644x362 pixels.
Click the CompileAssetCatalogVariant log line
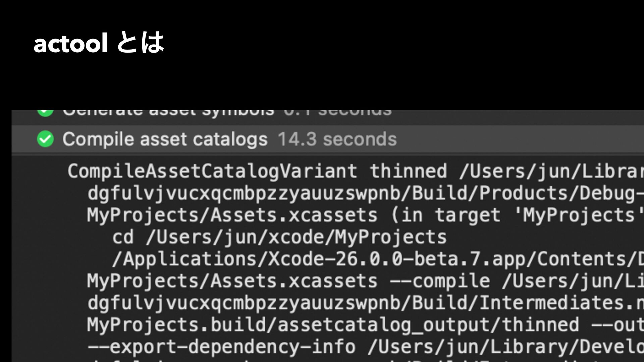pyautogui.click(x=356, y=171)
